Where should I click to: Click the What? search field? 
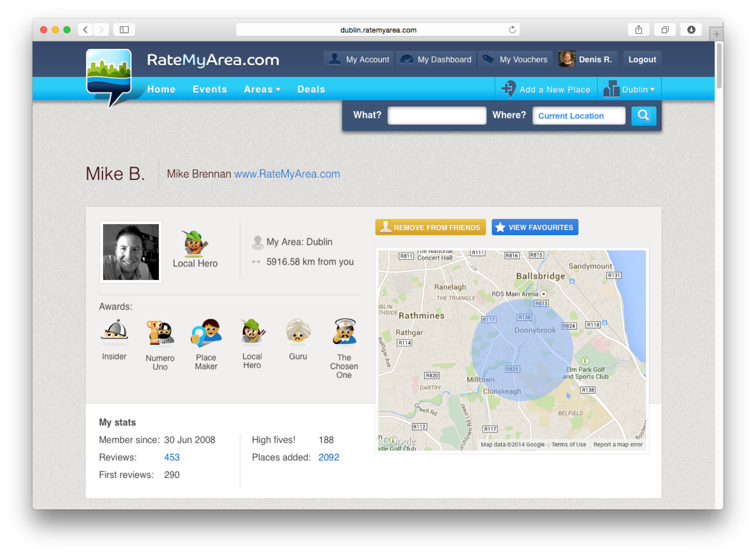[x=437, y=115]
